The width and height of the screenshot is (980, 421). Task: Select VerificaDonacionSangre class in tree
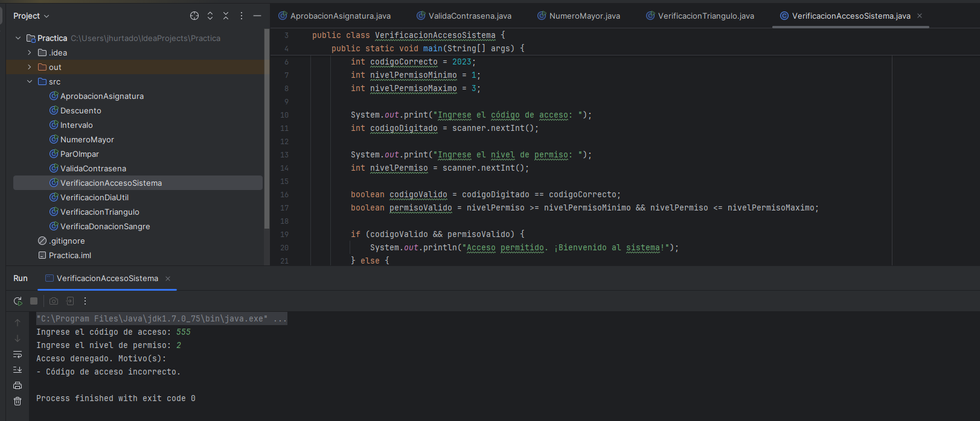pyautogui.click(x=105, y=226)
